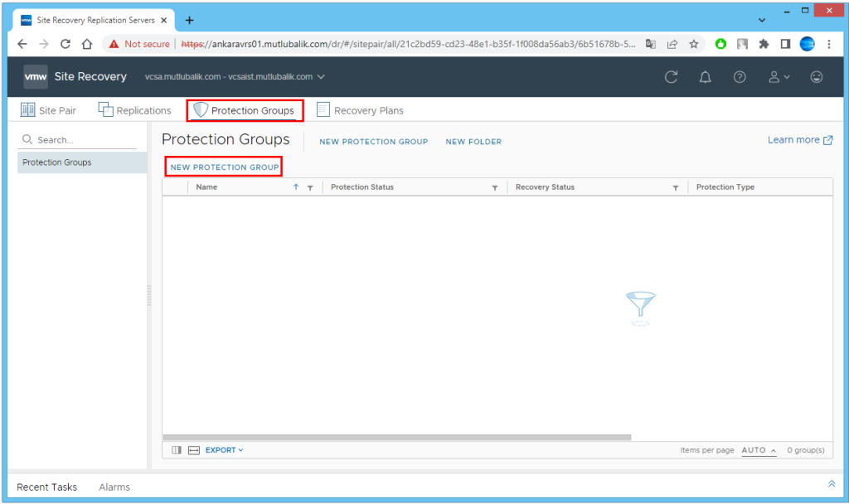Click the Protection Status column header
Image resolution: width=849 pixels, height=504 pixels.
coord(361,187)
